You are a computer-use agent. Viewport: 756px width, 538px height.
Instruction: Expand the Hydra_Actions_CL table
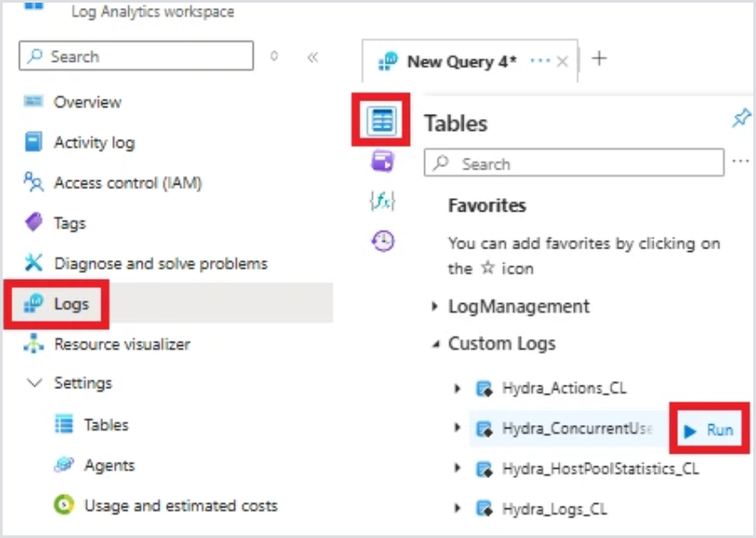[457, 388]
